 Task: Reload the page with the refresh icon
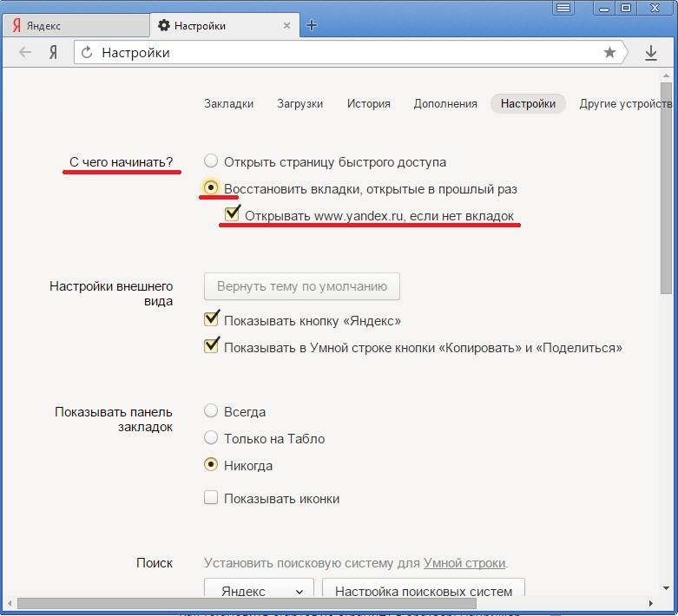click(x=87, y=52)
